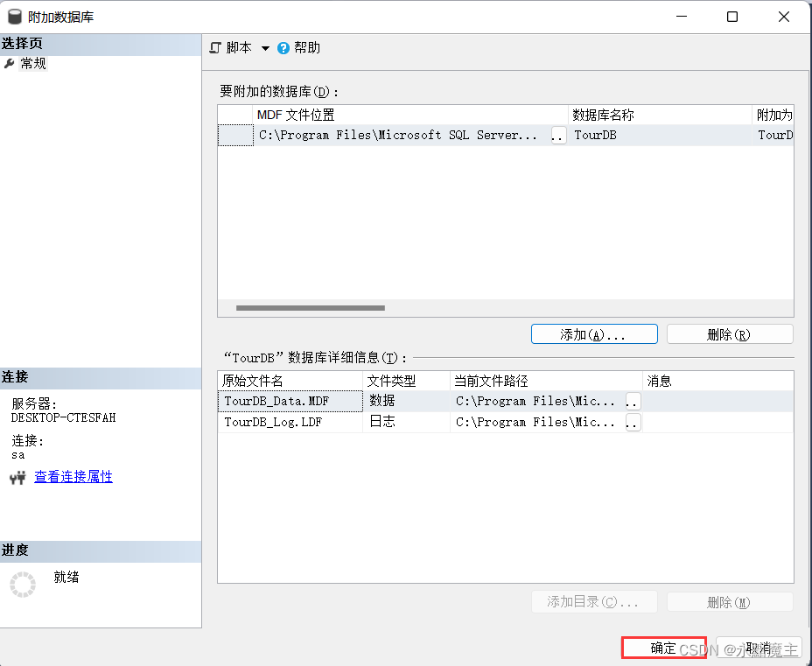This screenshot has height=666, width=812.
Task: Select the General page wrench icon
Action: coord(9,64)
